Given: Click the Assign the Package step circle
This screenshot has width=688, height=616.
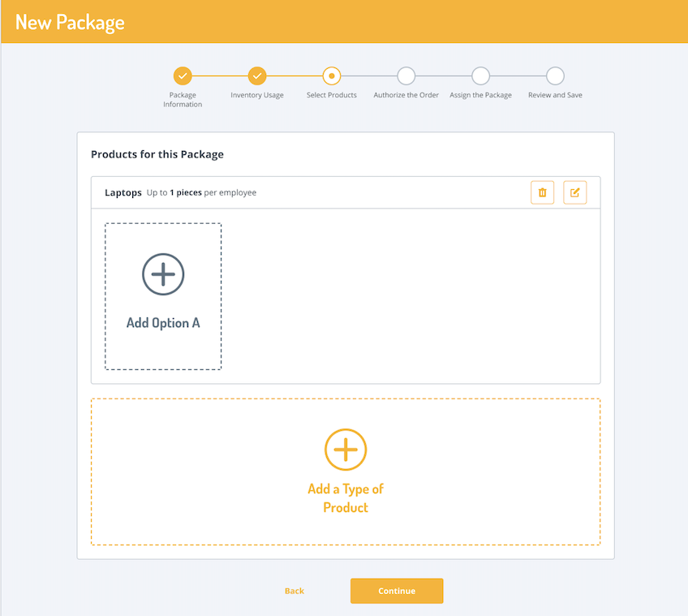Looking at the screenshot, I should pyautogui.click(x=479, y=75).
